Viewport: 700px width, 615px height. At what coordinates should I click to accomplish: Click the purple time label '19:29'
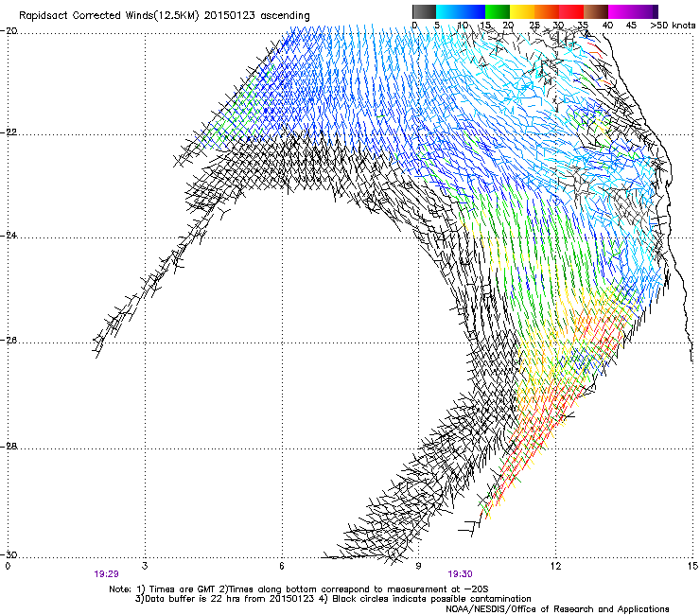click(106, 574)
